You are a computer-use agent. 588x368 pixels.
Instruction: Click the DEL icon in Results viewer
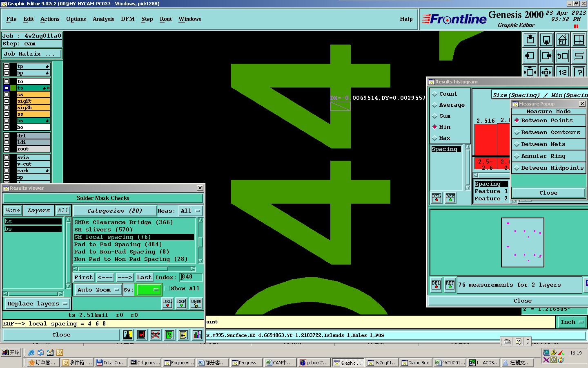coord(167,303)
